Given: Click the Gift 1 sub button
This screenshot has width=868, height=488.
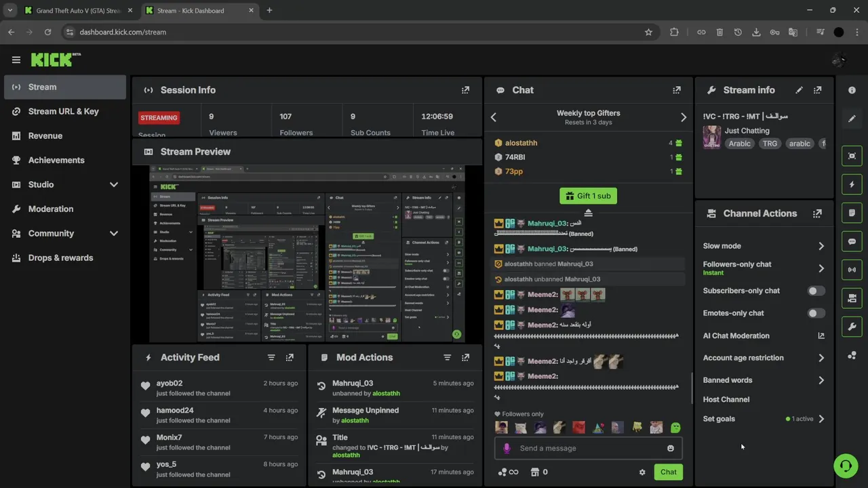Looking at the screenshot, I should click(588, 196).
